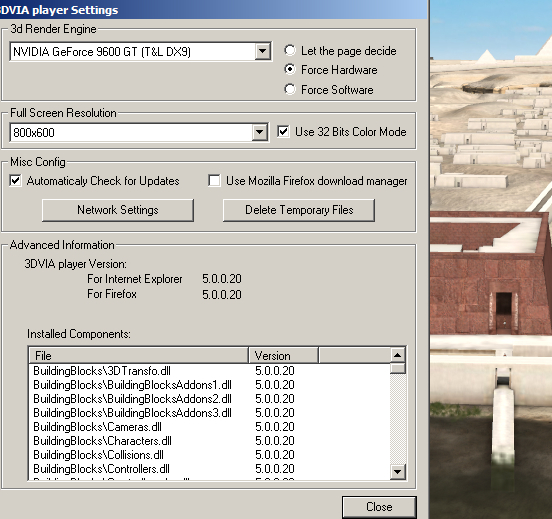
Task: Select BuildingBlocks\Cameras.dll row
Action: [x=209, y=427]
